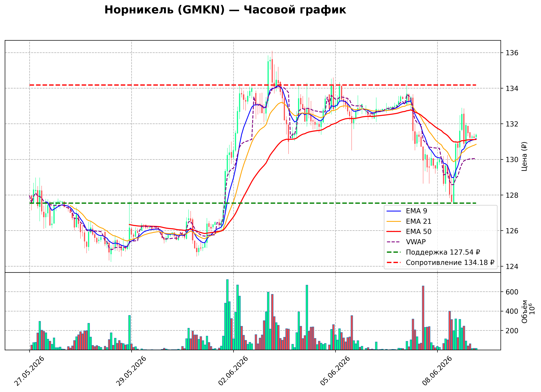Click the "Цена (₽)" axis title
The width and height of the screenshot is (541, 392).
[x=524, y=156]
